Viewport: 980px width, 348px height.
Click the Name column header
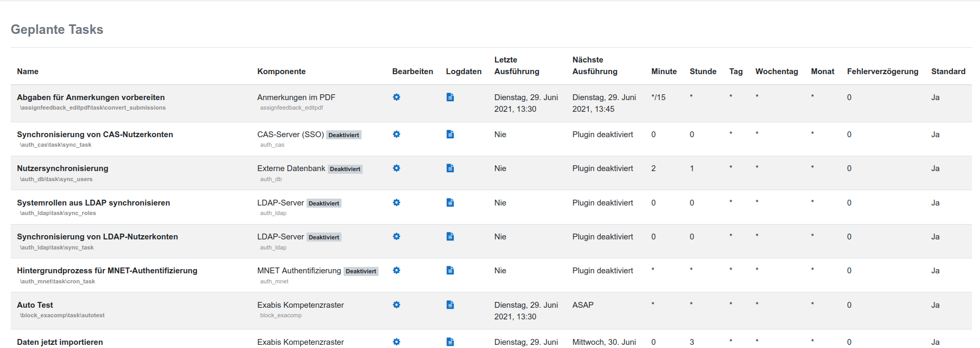tap(28, 72)
